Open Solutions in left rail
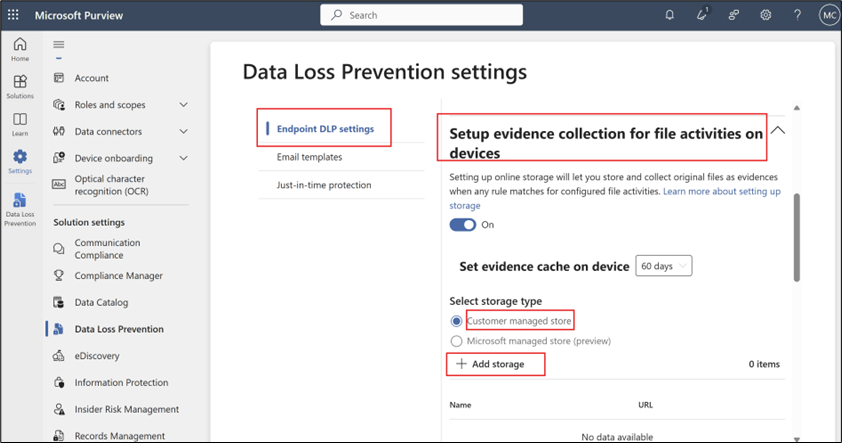Viewport: 842px width, 443px height. pyautogui.click(x=20, y=86)
